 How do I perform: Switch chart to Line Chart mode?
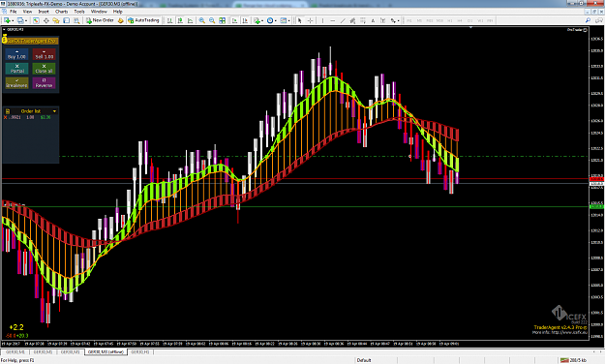point(191,20)
